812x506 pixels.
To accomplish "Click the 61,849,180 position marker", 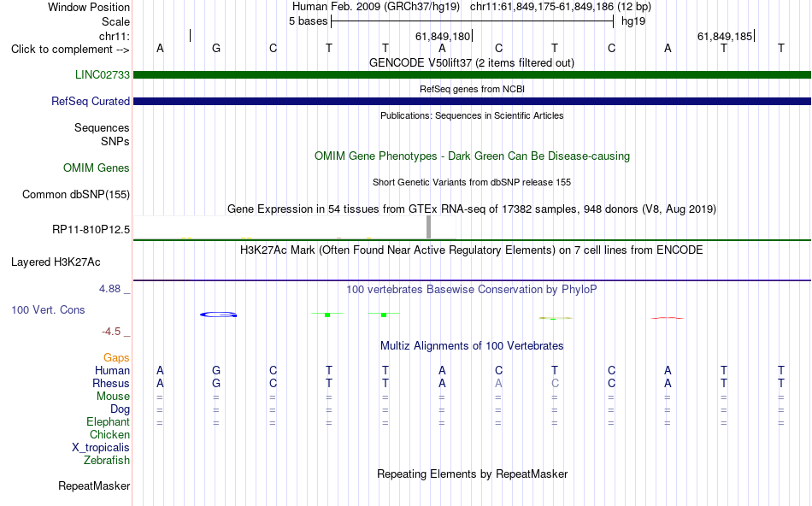I will tap(443, 37).
